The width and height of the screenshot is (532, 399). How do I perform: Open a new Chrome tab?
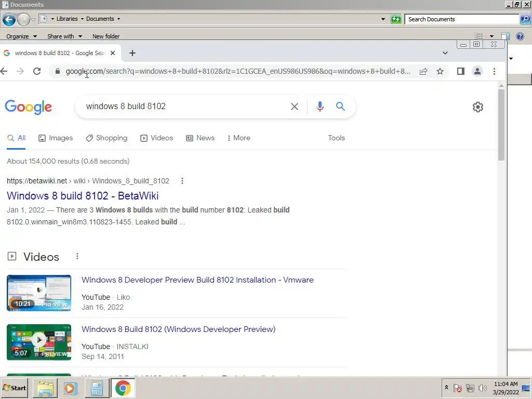(x=132, y=53)
